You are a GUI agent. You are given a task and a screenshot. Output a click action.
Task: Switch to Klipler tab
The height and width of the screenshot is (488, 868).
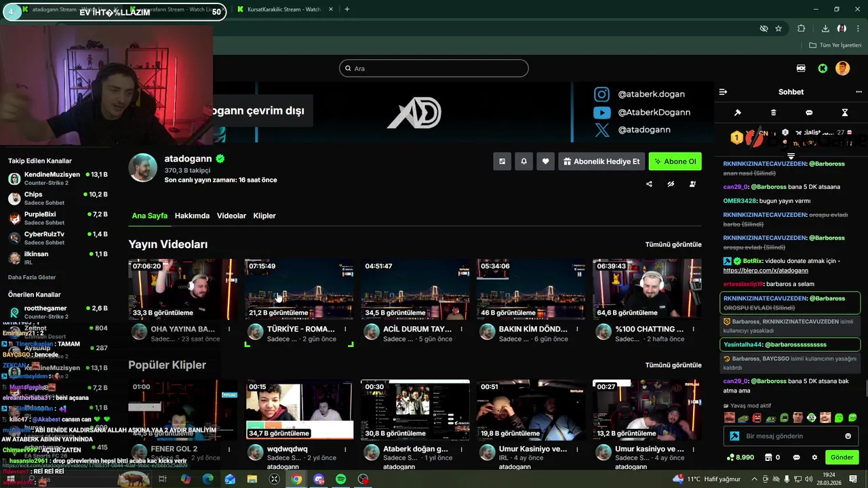click(x=264, y=216)
